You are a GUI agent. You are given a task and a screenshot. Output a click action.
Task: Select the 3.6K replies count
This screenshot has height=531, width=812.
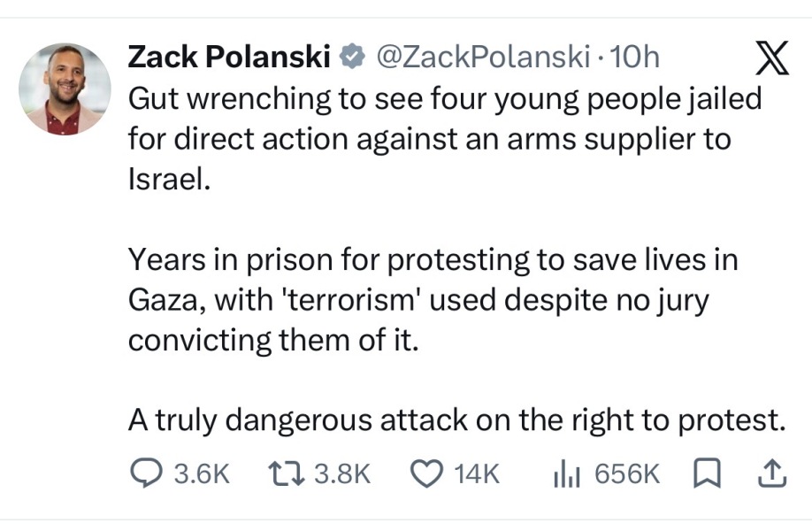click(202, 474)
